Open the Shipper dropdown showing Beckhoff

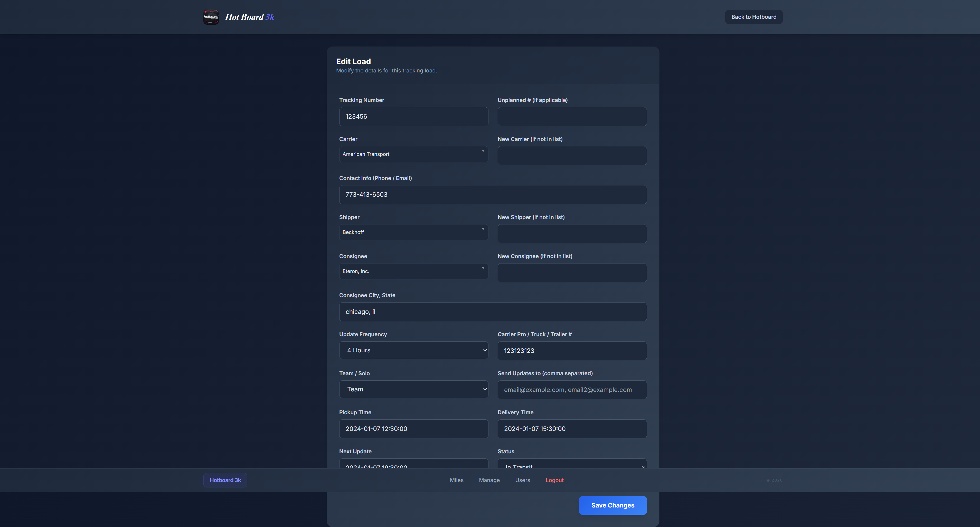pyautogui.click(x=413, y=232)
